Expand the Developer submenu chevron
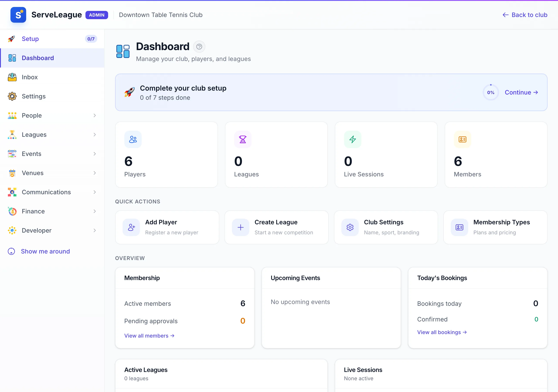The image size is (558, 392). click(x=95, y=231)
